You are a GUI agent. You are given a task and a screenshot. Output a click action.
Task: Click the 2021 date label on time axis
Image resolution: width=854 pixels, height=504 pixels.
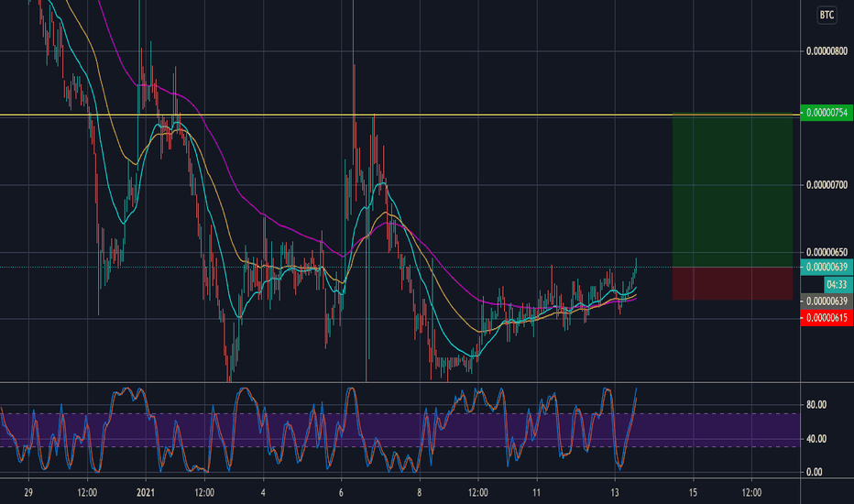click(146, 493)
